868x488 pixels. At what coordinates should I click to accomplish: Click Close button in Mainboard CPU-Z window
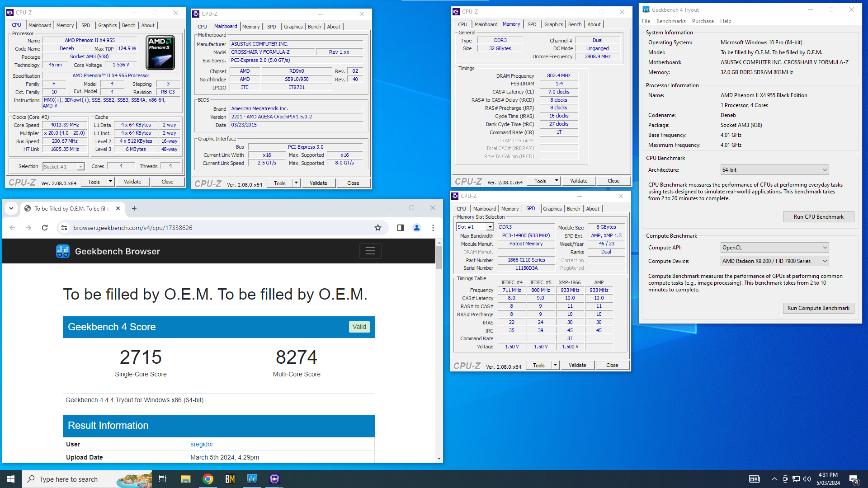(353, 183)
